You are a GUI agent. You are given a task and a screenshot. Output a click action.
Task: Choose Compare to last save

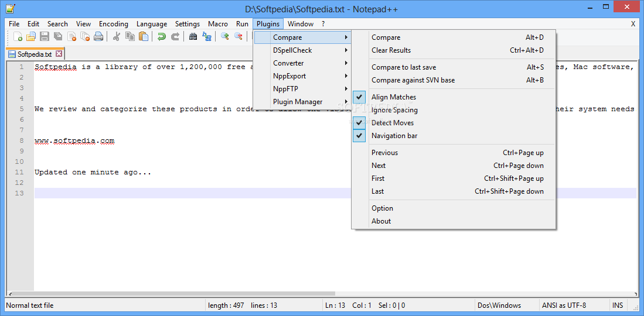tap(454, 67)
